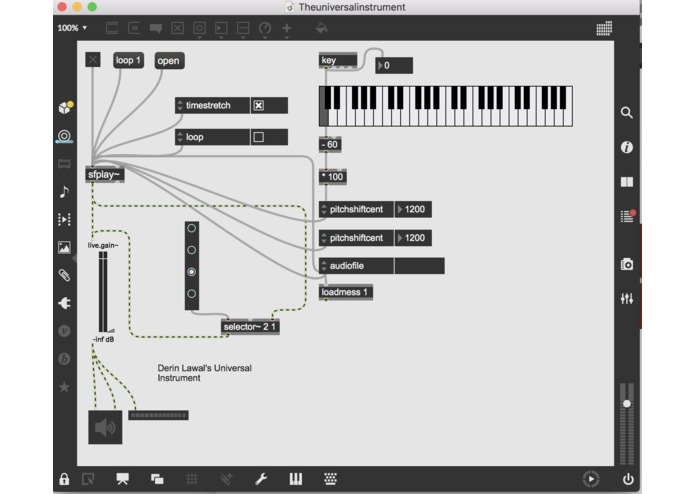Open the loop attribute menu arrows
The width and height of the screenshot is (695, 494).
(x=180, y=137)
